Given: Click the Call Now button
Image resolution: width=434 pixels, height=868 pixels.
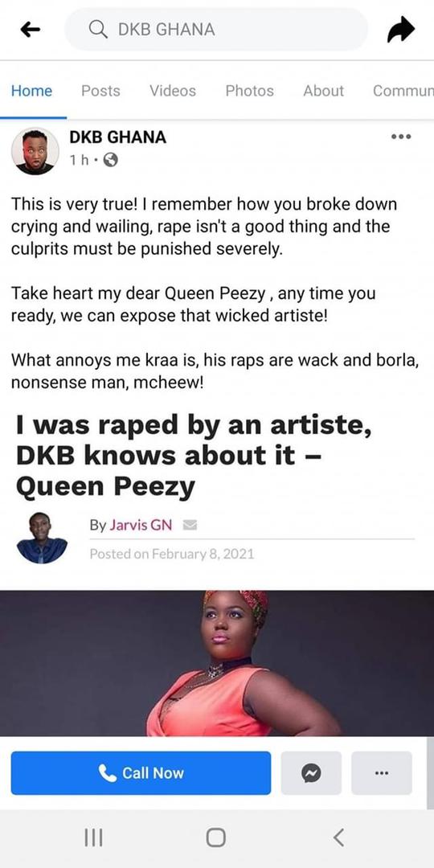Looking at the screenshot, I should [x=141, y=773].
